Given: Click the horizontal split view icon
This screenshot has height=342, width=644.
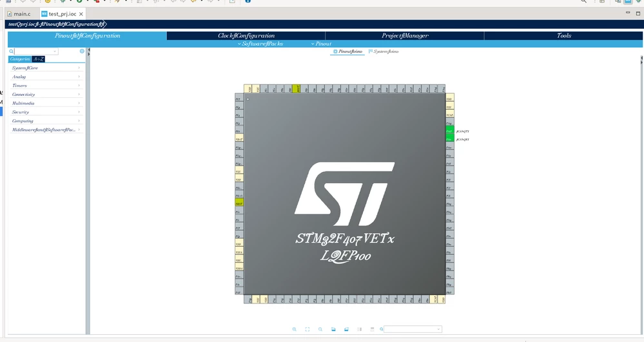Looking at the screenshot, I should 373,329.
